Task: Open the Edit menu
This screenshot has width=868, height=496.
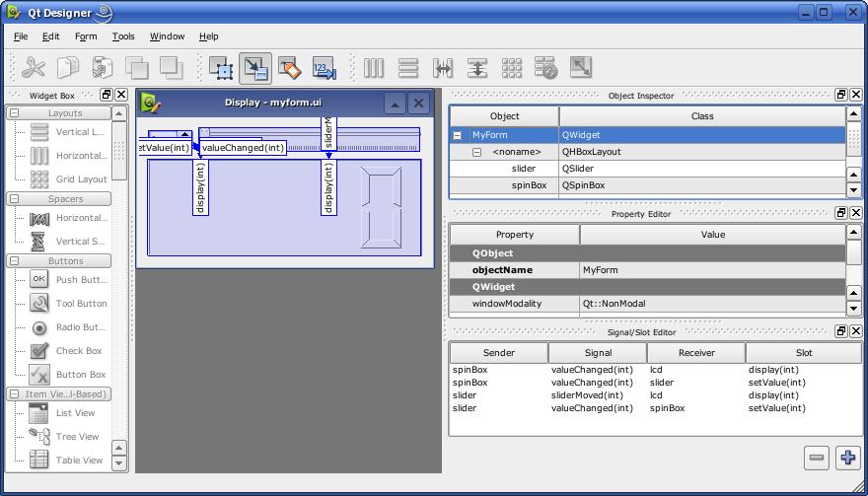Action: pyautogui.click(x=51, y=36)
